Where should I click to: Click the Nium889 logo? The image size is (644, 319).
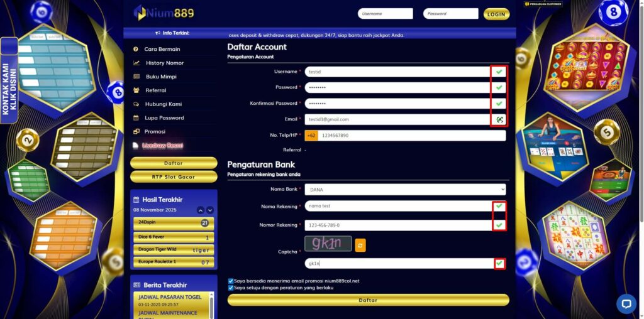click(164, 13)
